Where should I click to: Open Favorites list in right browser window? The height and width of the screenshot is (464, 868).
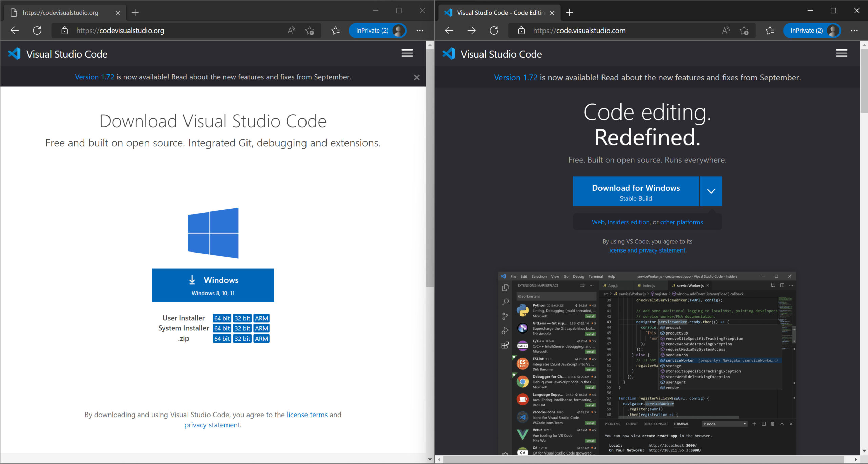pos(770,31)
